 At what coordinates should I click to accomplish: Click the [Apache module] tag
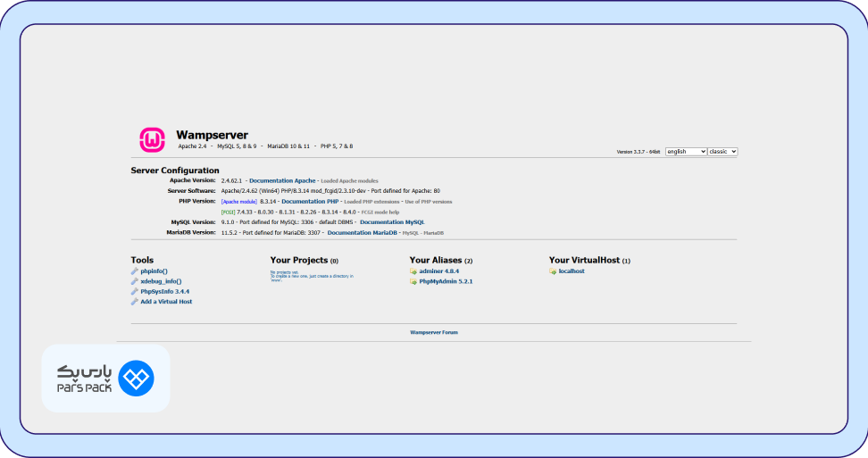[239, 202]
